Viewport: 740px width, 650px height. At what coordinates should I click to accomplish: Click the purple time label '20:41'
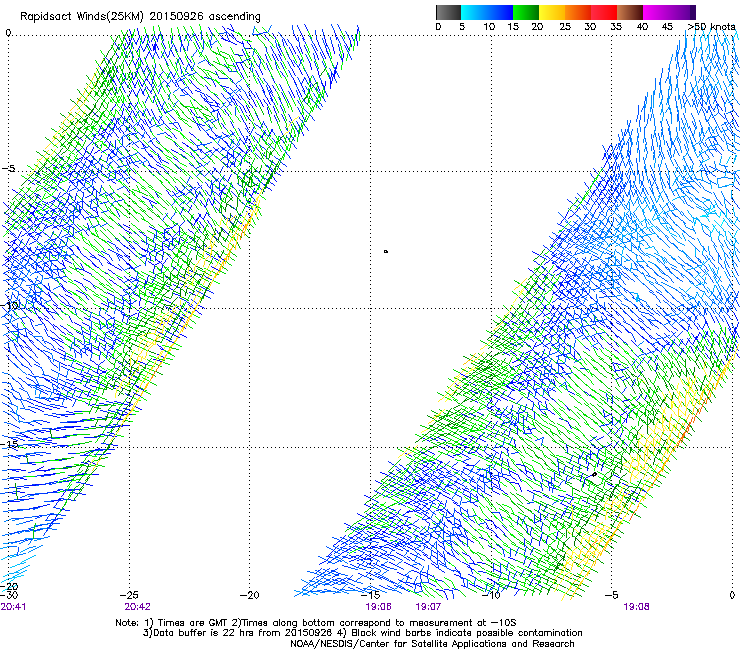pos(13,607)
